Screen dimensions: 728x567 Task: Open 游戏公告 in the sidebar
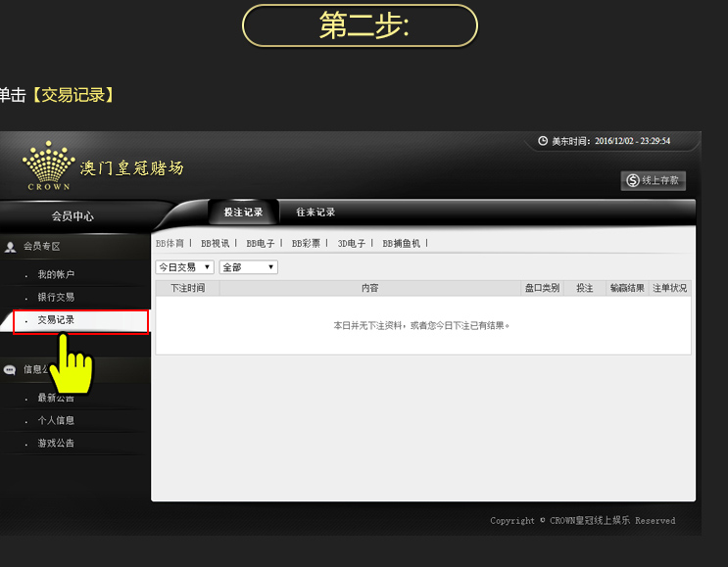click(x=56, y=444)
